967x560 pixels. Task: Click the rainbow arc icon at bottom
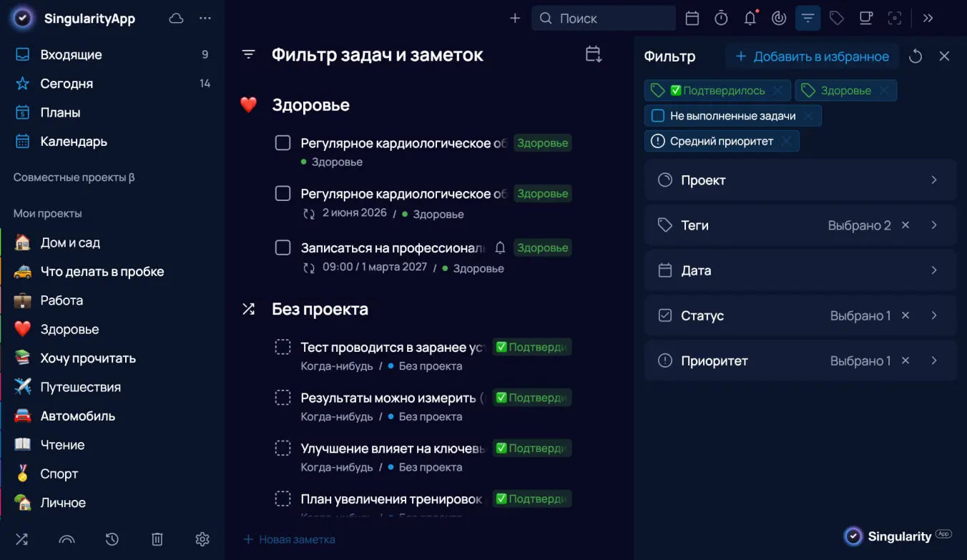click(67, 539)
